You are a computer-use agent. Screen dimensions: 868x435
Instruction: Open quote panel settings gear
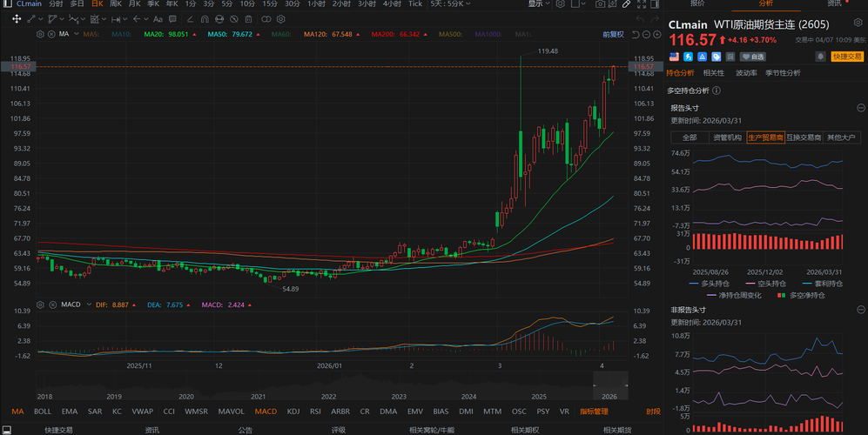(x=858, y=23)
